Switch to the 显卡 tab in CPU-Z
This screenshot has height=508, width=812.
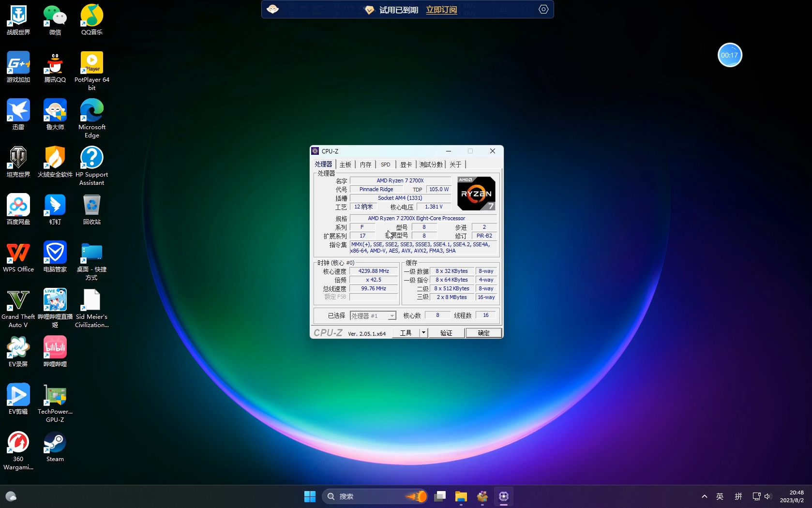click(x=406, y=164)
